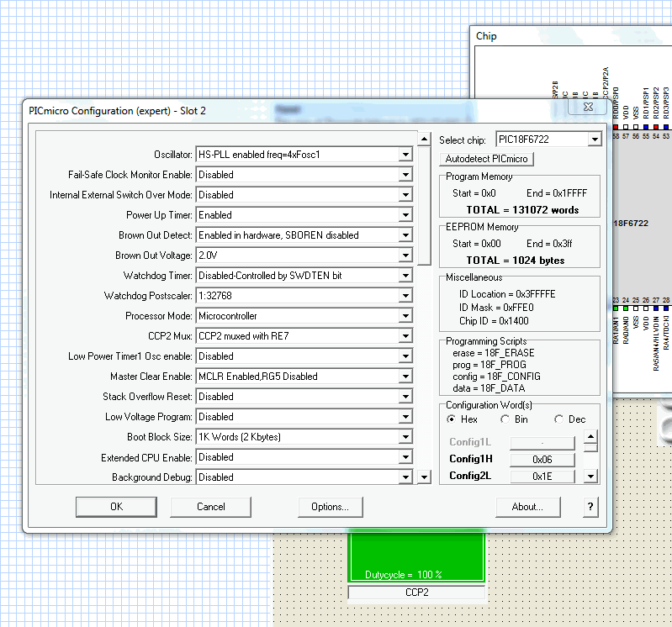The width and height of the screenshot is (672, 627).
Task: Click erase = 18F_ERASE script text
Action: pos(494,353)
